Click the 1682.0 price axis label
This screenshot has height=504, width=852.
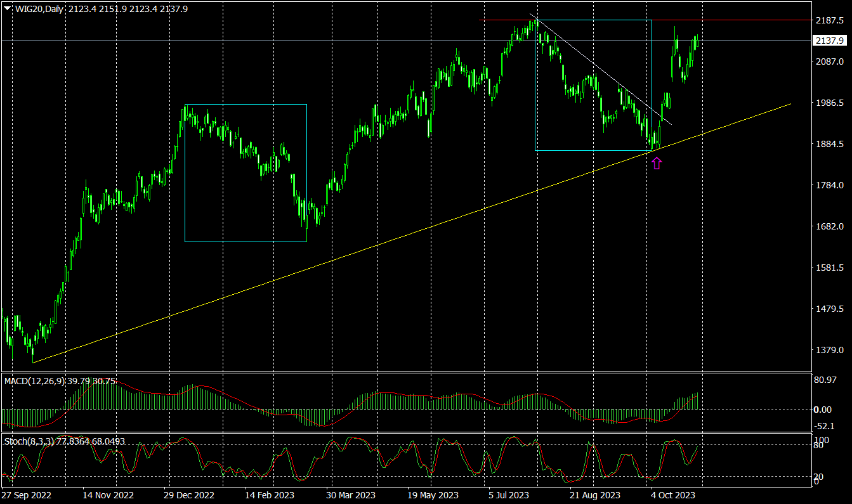click(x=829, y=226)
